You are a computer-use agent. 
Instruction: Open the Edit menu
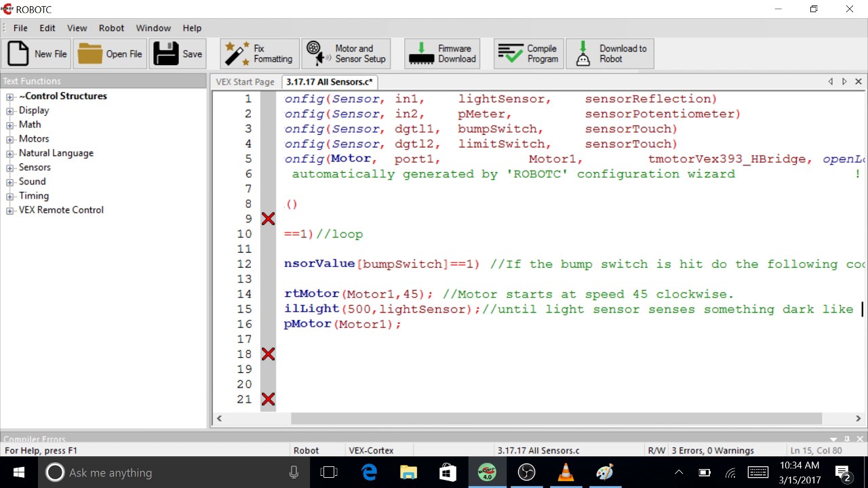(x=47, y=28)
